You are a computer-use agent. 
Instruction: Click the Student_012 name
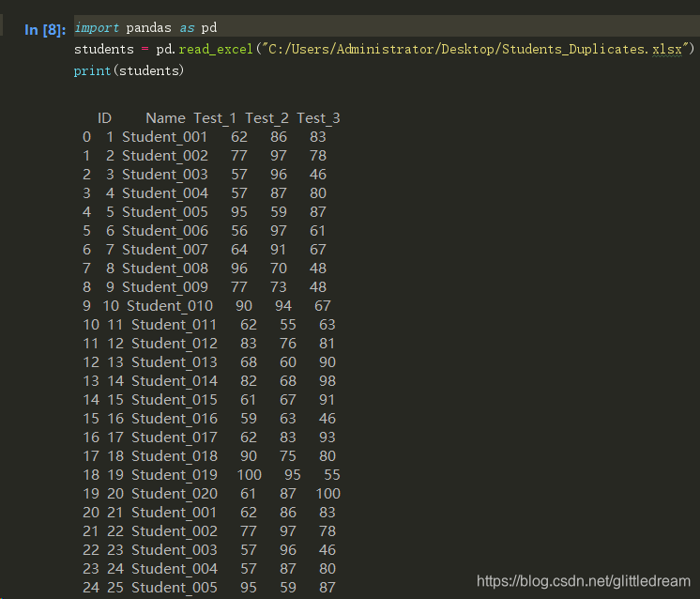pos(175,343)
